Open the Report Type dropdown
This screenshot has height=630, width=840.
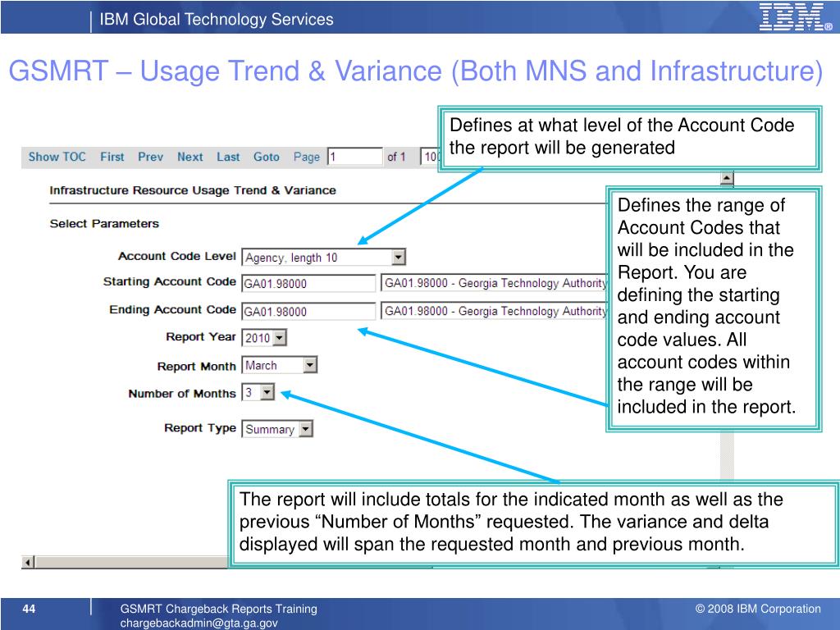tap(277, 429)
